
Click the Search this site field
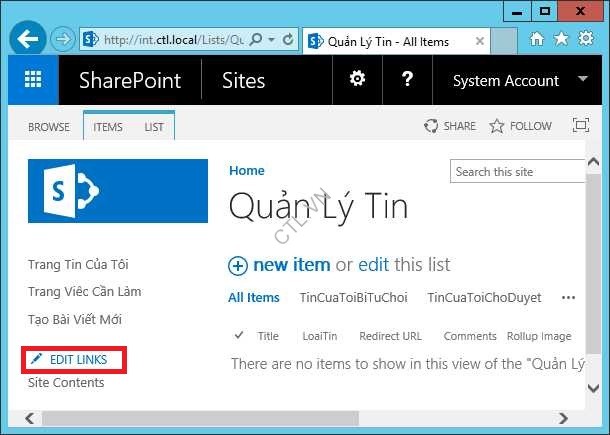pos(516,172)
